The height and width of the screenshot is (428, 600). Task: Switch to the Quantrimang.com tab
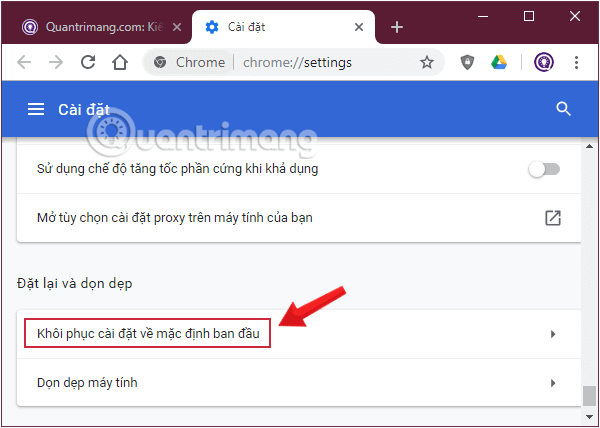(x=96, y=27)
